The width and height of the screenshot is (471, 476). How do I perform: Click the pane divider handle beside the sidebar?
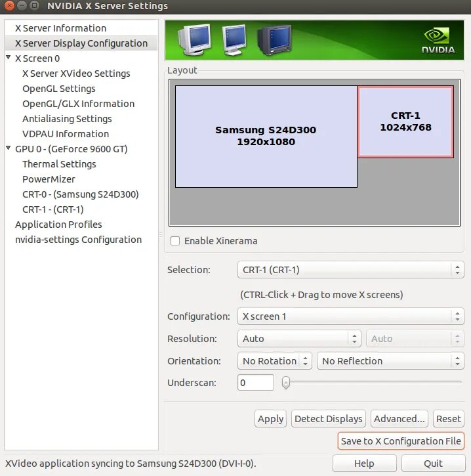(161, 235)
